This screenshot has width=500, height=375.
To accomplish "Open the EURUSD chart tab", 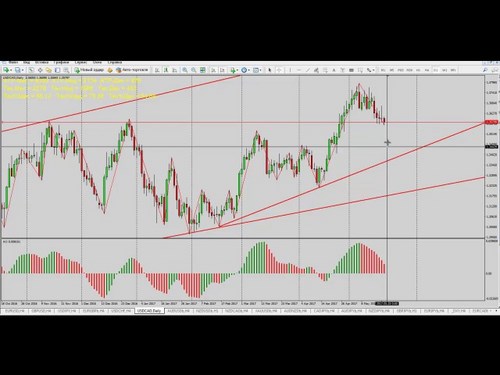I will click(14, 311).
